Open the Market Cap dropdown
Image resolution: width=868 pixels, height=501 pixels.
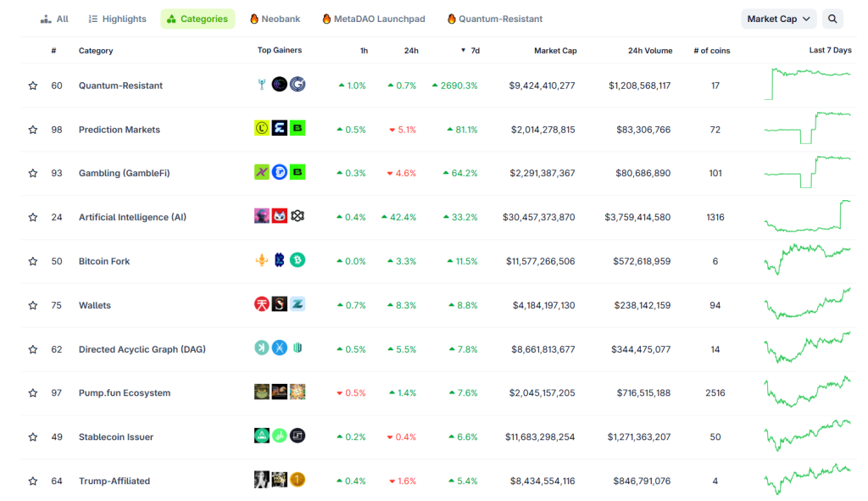(x=777, y=18)
